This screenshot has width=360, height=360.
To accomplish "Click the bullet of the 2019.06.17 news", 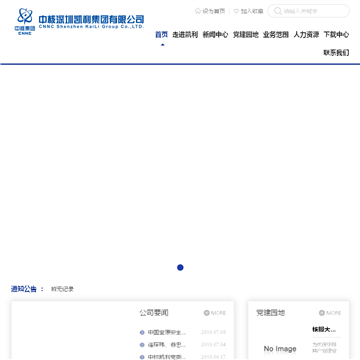I will (142, 357).
